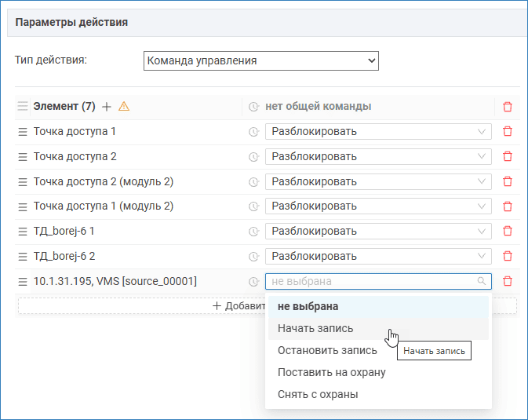Click the 10.1.31.195, VMS [source_00001] name

click(x=115, y=281)
